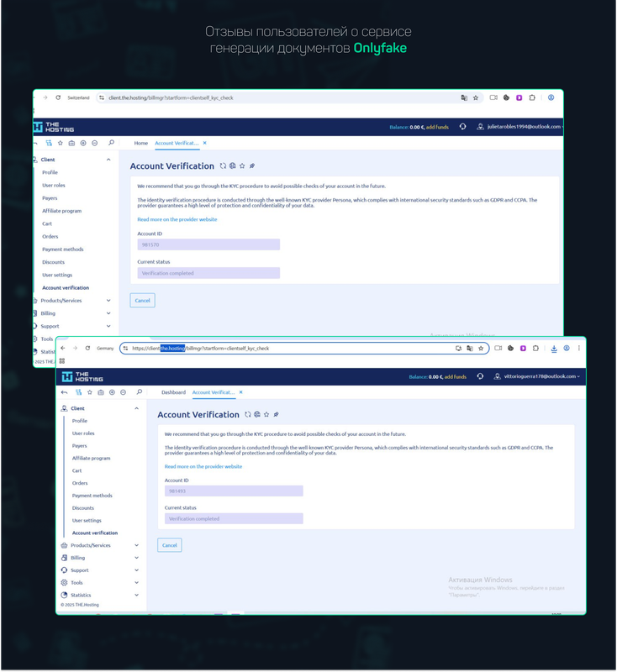617x672 pixels.
Task: Click the support headset icon in the front window header
Action: coord(479,377)
